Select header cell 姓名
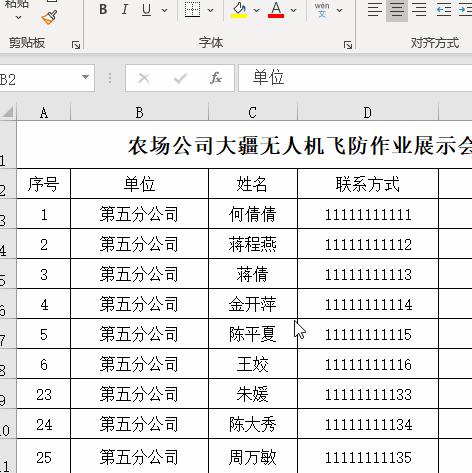This screenshot has height=473, width=472. point(253,184)
